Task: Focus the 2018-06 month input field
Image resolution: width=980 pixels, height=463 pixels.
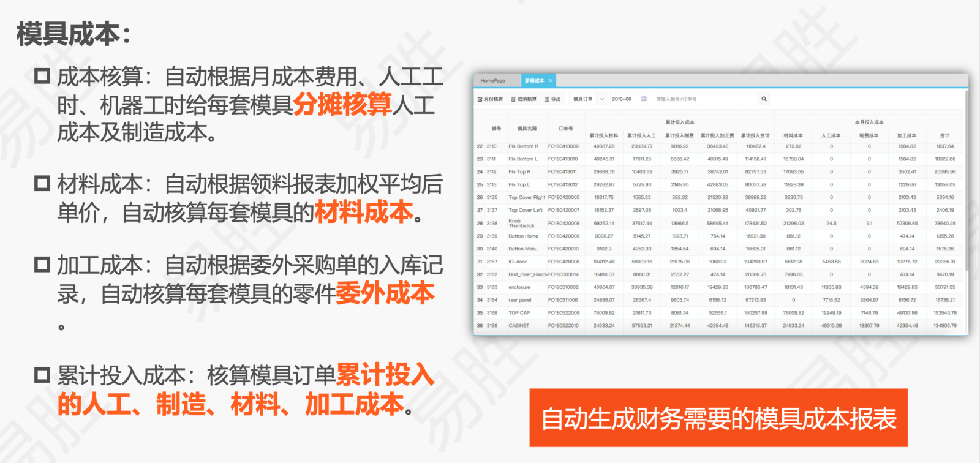Action: click(x=625, y=99)
